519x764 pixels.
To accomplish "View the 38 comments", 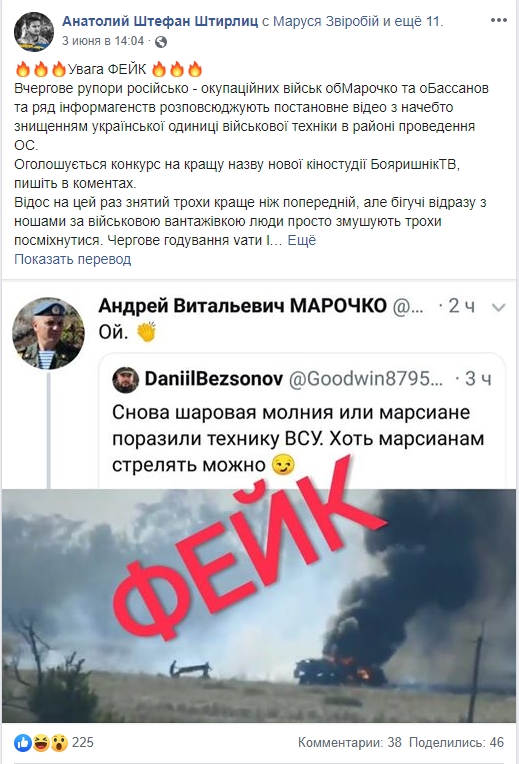I will 349,743.
